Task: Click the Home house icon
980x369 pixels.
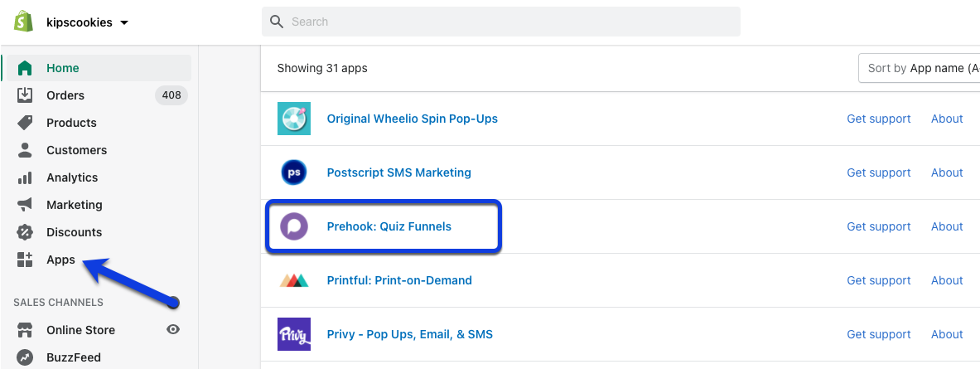Action: pos(24,67)
